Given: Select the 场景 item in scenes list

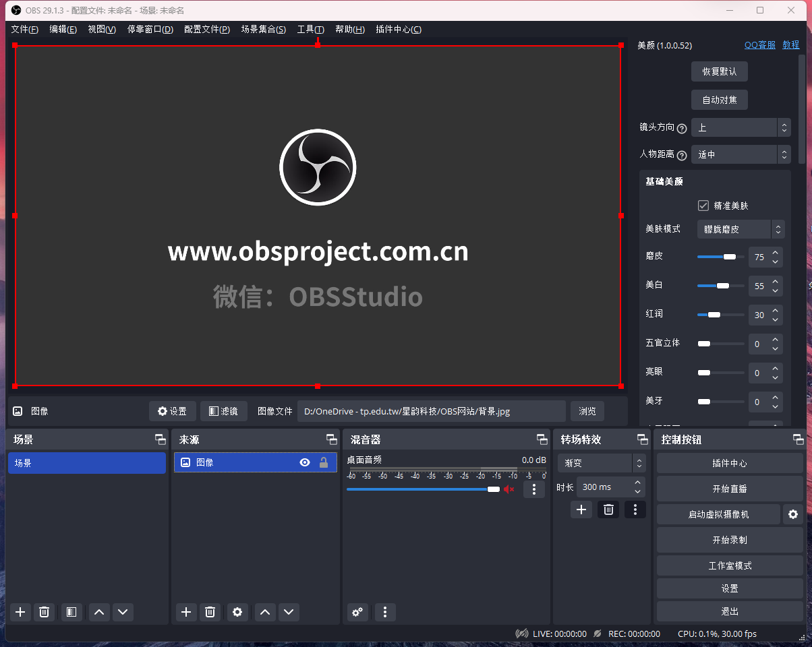Looking at the screenshot, I should pos(87,463).
